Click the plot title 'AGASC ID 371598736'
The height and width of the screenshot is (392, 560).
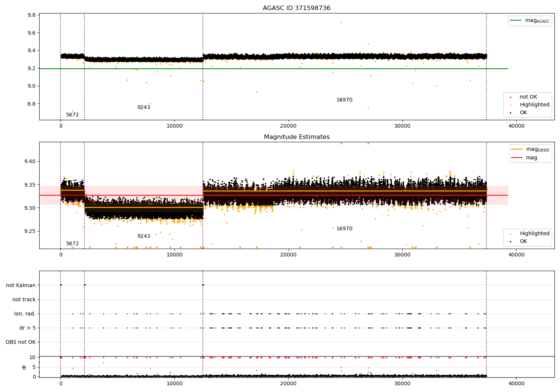[296, 8]
